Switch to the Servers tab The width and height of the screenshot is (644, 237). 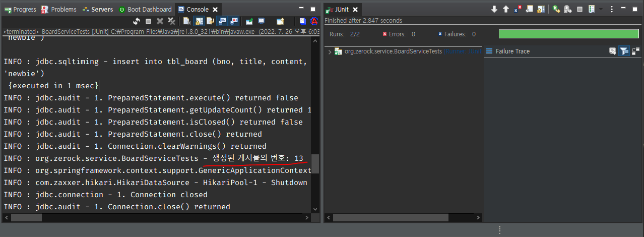tap(98, 9)
